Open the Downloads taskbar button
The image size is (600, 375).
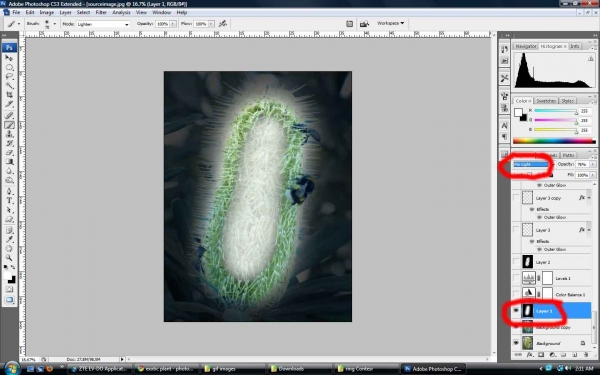coord(299,369)
